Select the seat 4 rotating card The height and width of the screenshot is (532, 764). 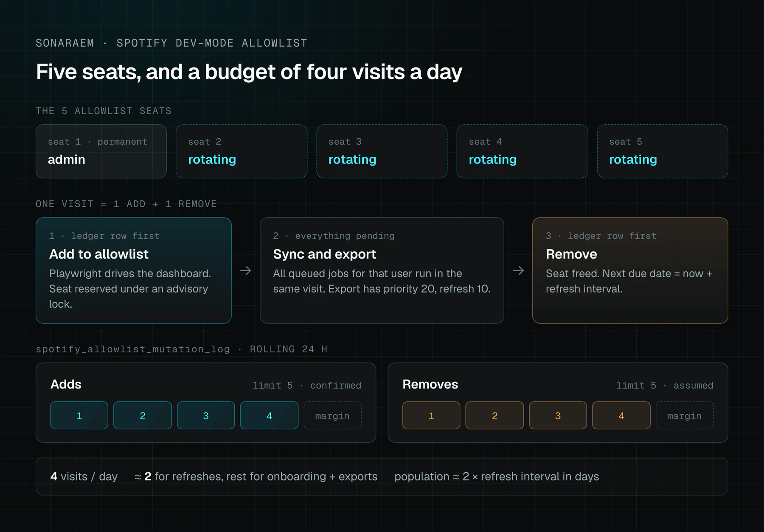tap(522, 151)
